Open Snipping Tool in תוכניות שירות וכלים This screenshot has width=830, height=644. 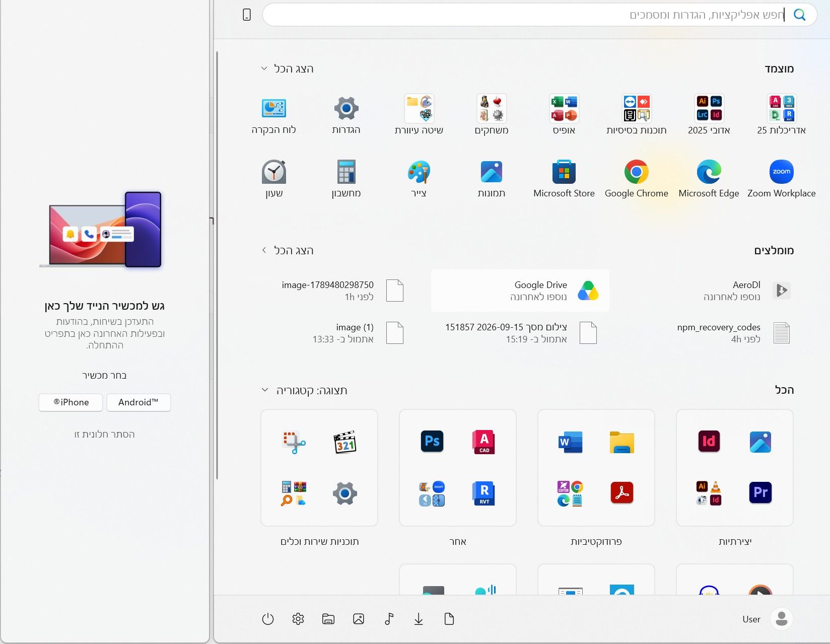pyautogui.click(x=294, y=442)
